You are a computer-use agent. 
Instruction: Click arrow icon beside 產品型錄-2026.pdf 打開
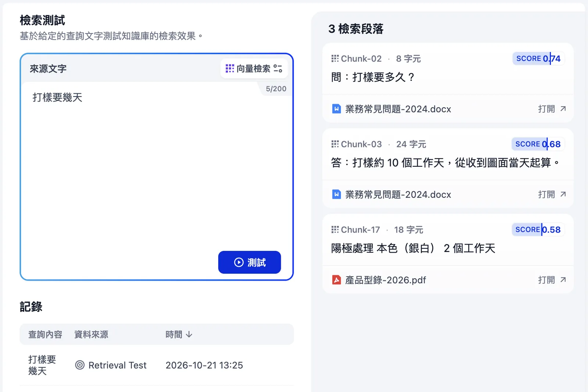[x=563, y=280]
